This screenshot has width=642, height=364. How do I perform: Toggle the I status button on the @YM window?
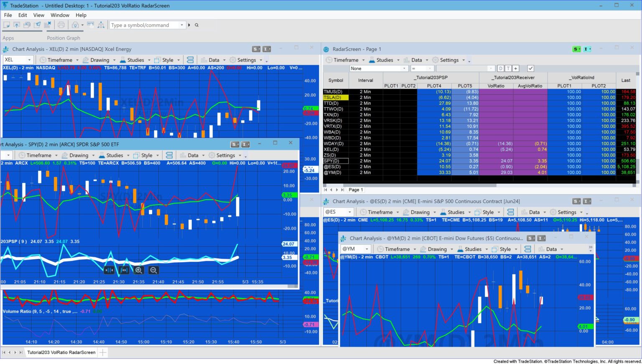pos(541,238)
